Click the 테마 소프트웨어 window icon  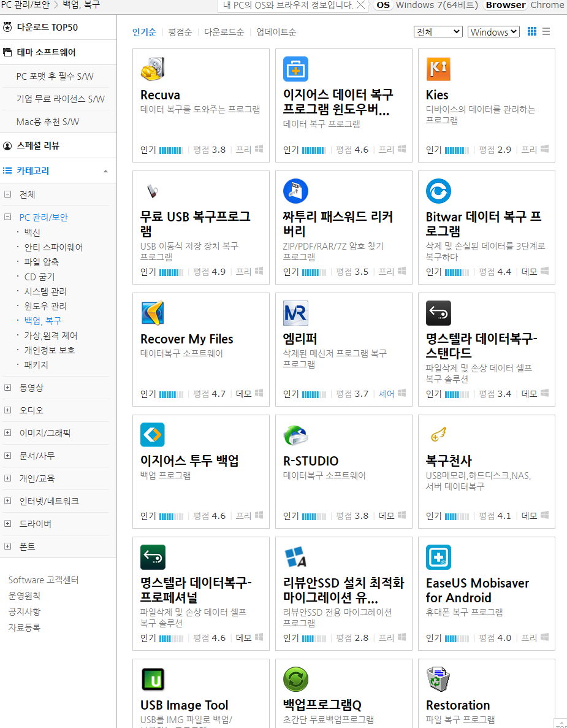click(7, 52)
